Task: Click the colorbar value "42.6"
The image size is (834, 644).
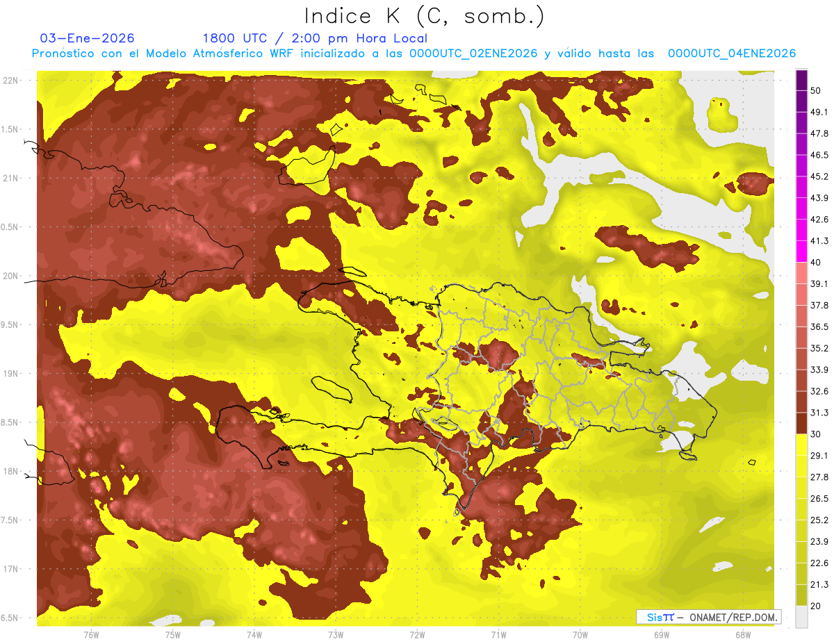Action: coord(819,220)
